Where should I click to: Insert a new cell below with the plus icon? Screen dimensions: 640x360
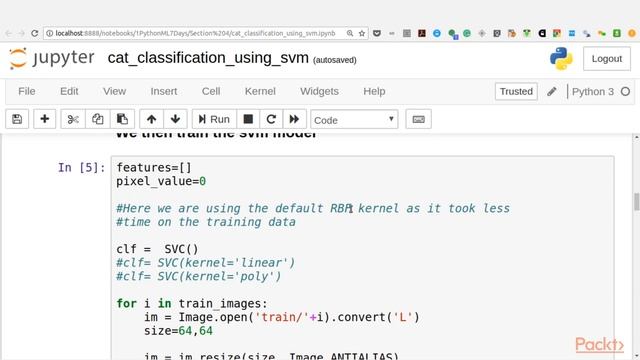(44, 119)
